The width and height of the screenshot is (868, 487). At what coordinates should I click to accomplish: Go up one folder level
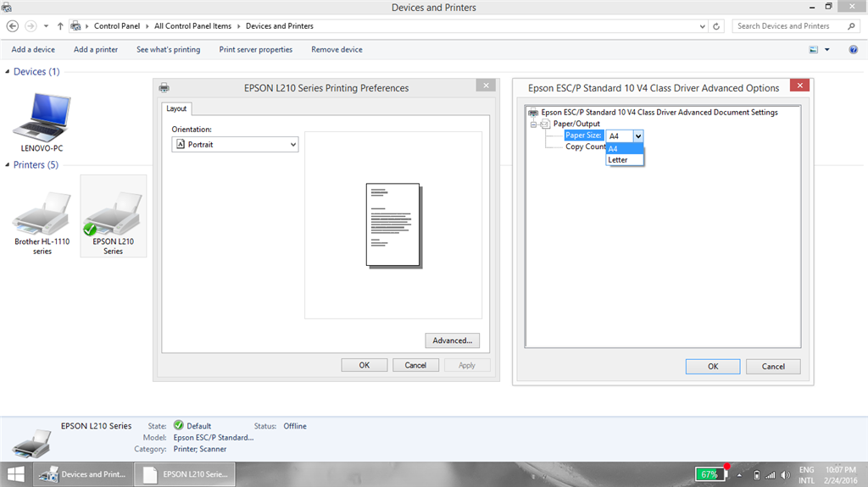(60, 26)
